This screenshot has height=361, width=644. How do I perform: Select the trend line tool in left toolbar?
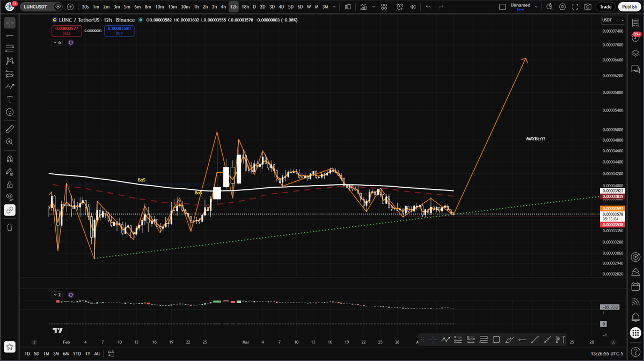point(10,35)
